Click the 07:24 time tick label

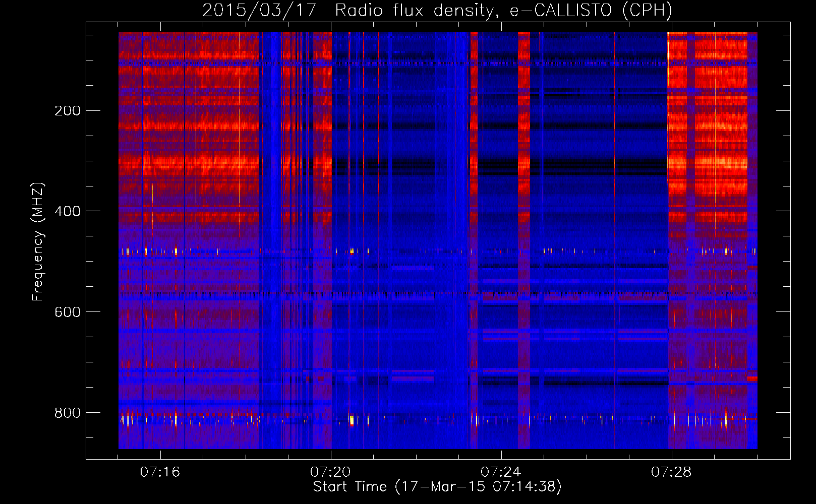[x=501, y=472]
